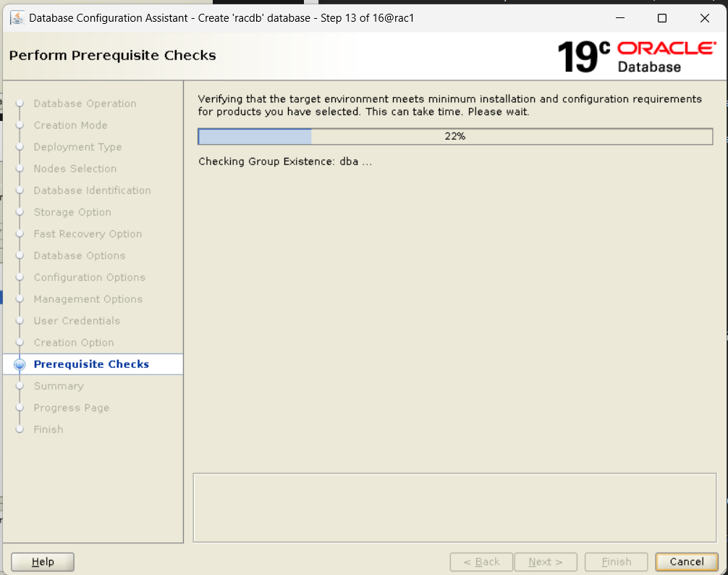
Task: Click the step bullet beside Prerequisite Checks
Action: [20, 364]
